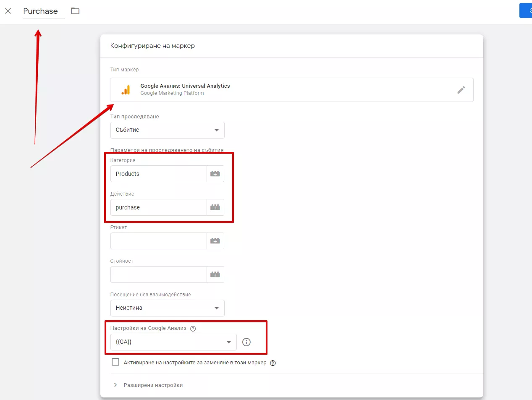Insert variable for Етикет field
Screen dimensions: 532x400
coord(215,241)
